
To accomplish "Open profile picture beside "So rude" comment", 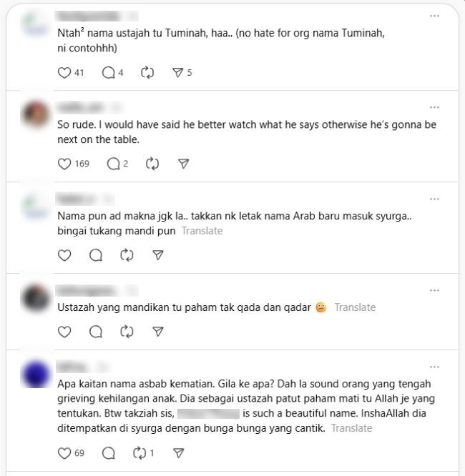I will 36,114.
